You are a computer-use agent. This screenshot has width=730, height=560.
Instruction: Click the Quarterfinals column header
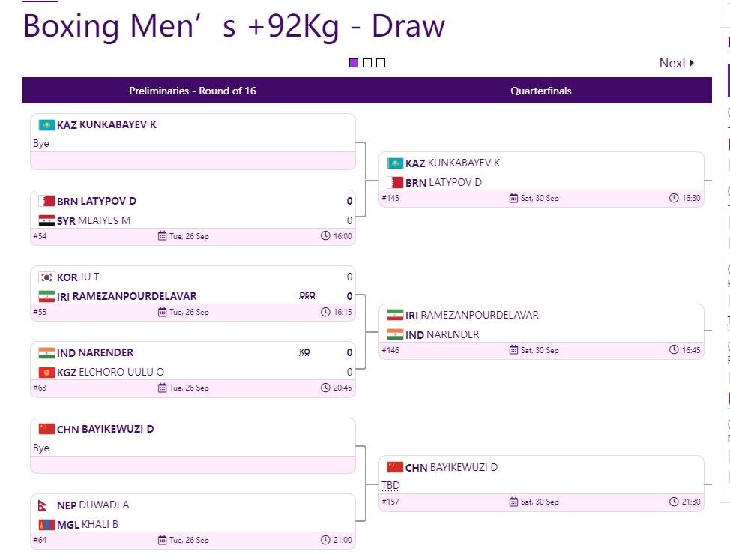[541, 91]
